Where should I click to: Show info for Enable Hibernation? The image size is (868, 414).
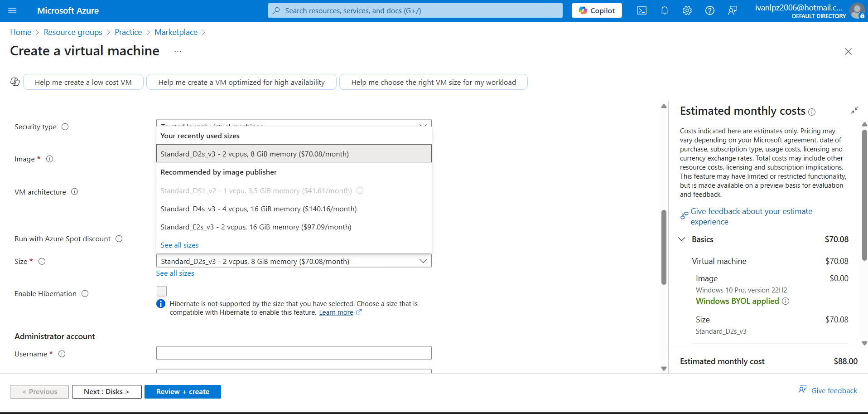[x=85, y=293]
